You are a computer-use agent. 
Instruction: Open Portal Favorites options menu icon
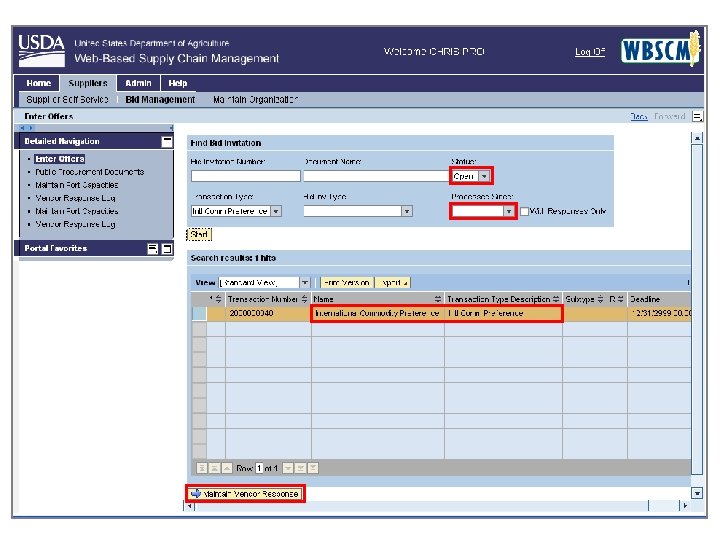(152, 249)
